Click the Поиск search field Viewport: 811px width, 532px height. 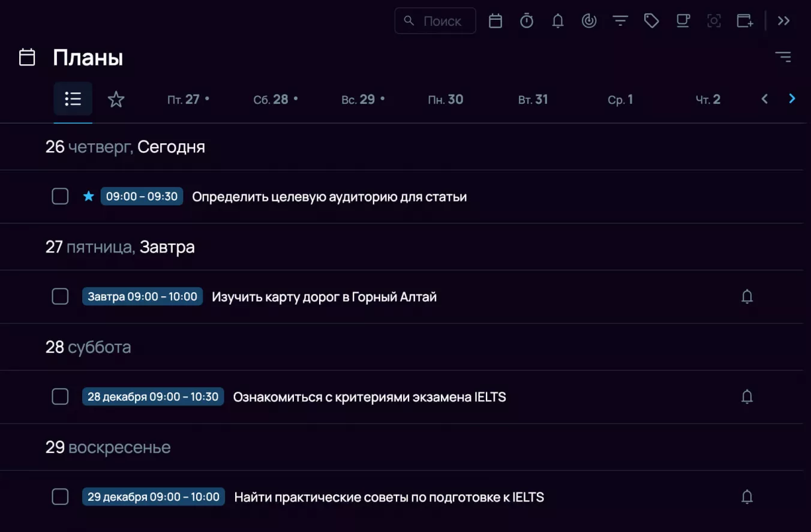435,21
